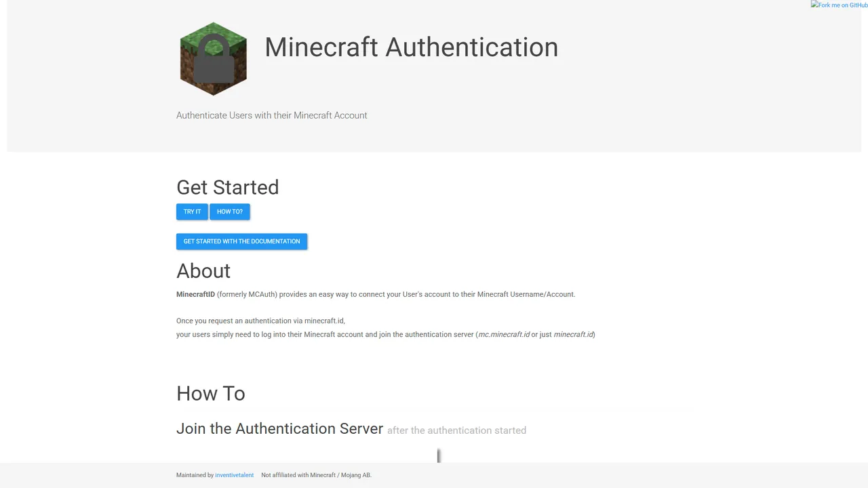The height and width of the screenshot is (488, 868).
Task: Click the How To section heading
Action: (x=210, y=393)
